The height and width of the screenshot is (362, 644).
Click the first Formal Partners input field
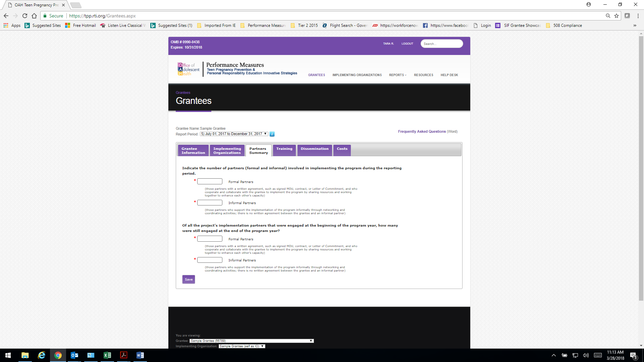[x=210, y=181]
